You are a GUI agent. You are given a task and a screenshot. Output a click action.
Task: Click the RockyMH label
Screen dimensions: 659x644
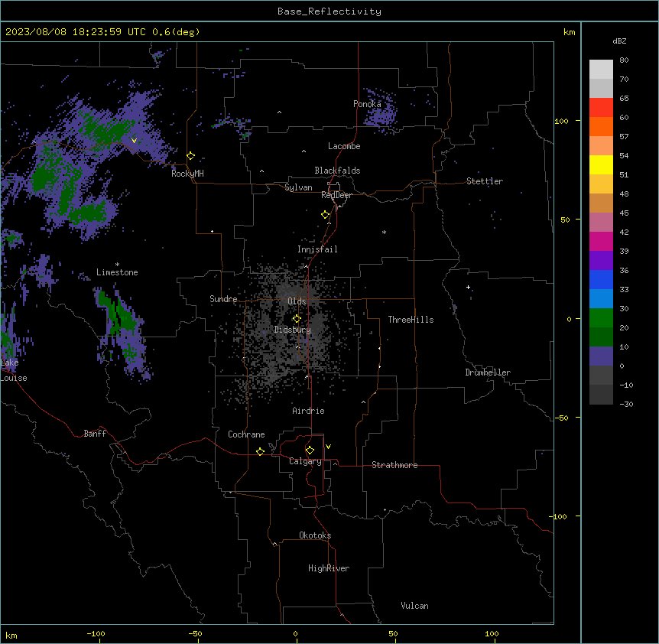click(187, 174)
